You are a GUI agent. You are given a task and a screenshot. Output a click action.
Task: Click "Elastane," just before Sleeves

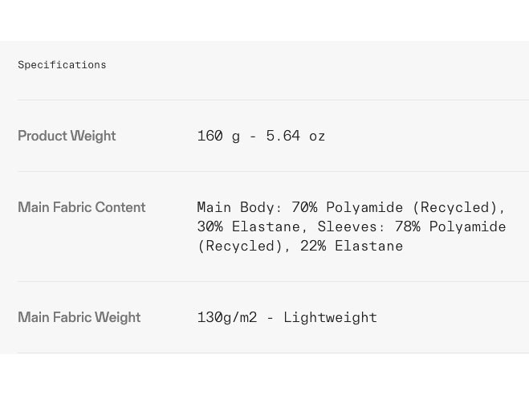tap(270, 226)
